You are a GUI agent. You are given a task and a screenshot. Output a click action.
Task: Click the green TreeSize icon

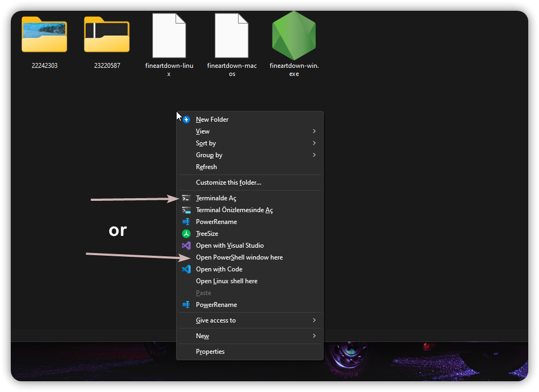[x=186, y=234]
